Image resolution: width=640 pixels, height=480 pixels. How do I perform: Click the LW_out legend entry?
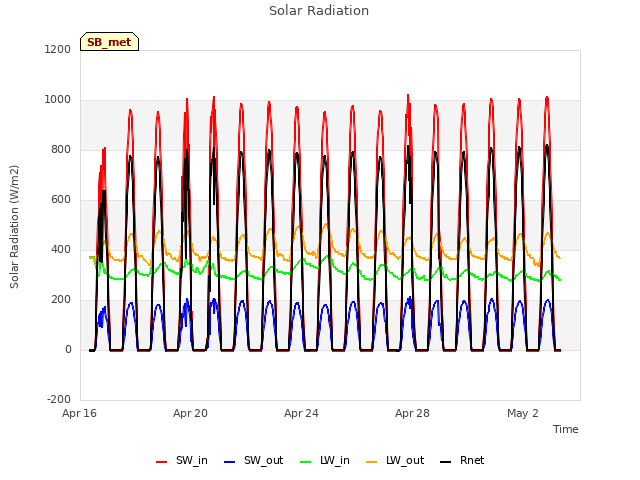point(395,460)
